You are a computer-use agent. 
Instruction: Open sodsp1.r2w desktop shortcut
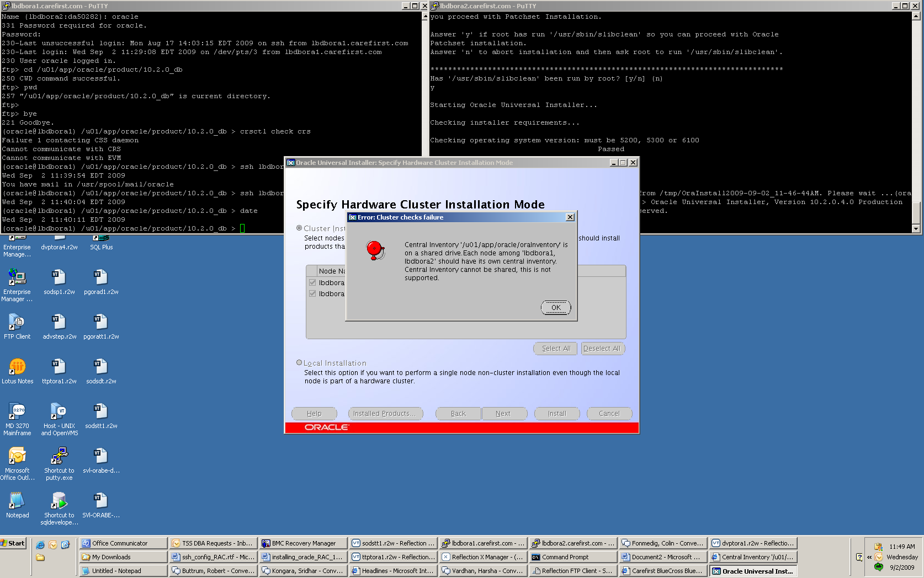click(59, 282)
